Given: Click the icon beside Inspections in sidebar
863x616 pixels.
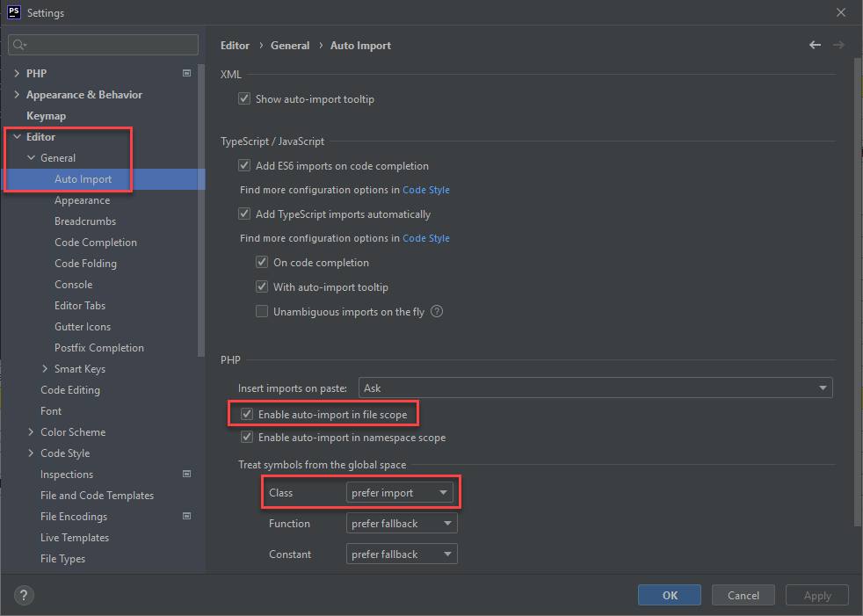Looking at the screenshot, I should pos(186,474).
